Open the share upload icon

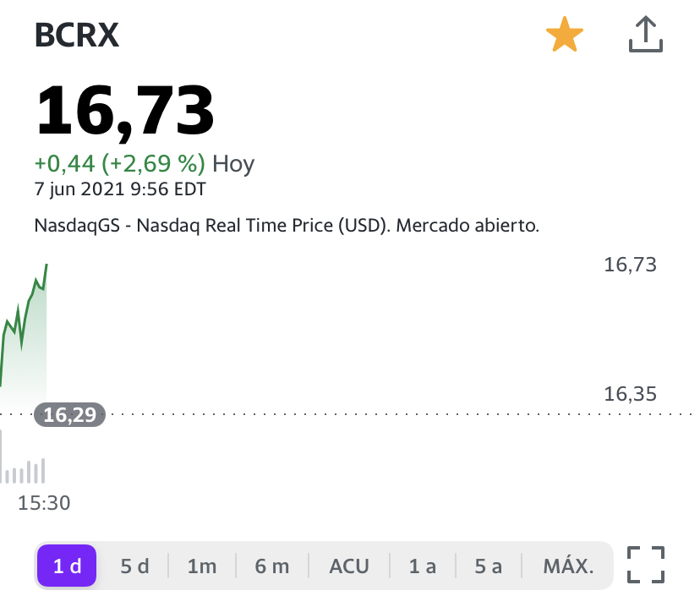(x=646, y=35)
